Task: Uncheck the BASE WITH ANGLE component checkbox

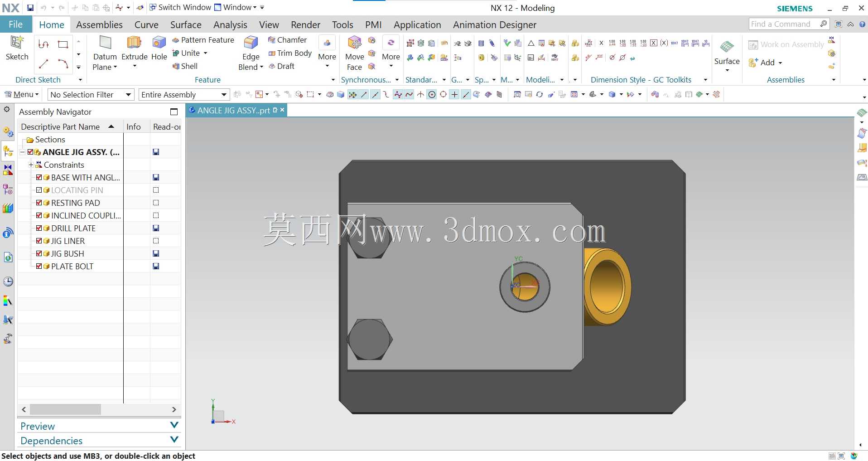Action: [39, 177]
